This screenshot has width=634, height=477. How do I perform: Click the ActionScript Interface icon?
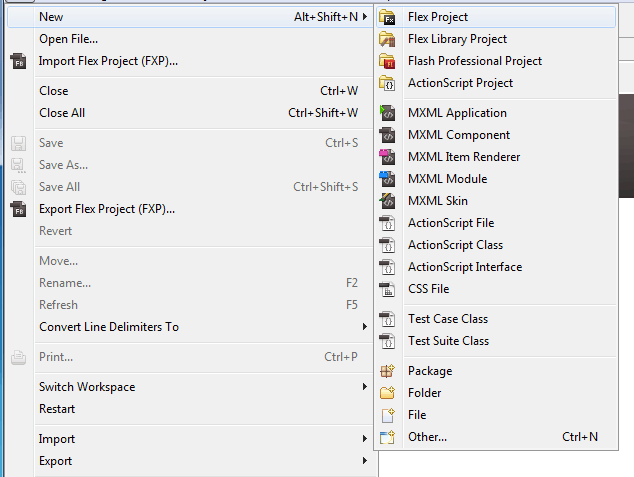pyautogui.click(x=387, y=267)
